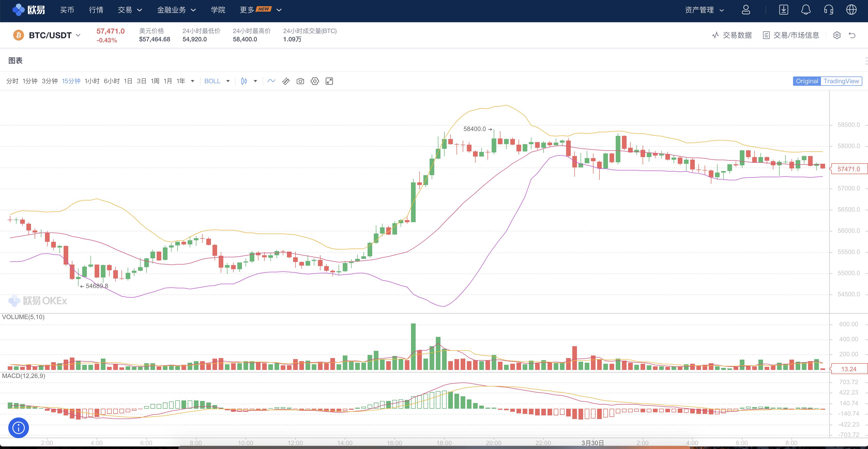Expand the 资产管理 menu

point(704,10)
